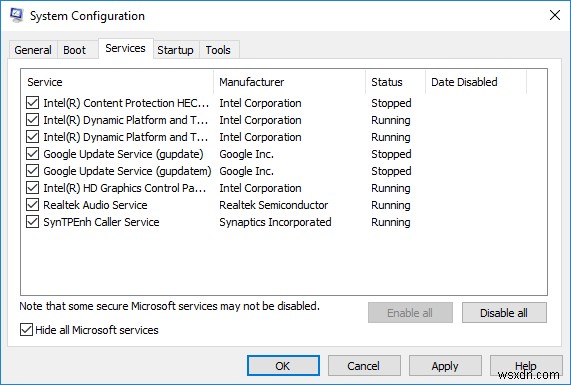Click Google Inc. cell for gupdate

point(246,154)
